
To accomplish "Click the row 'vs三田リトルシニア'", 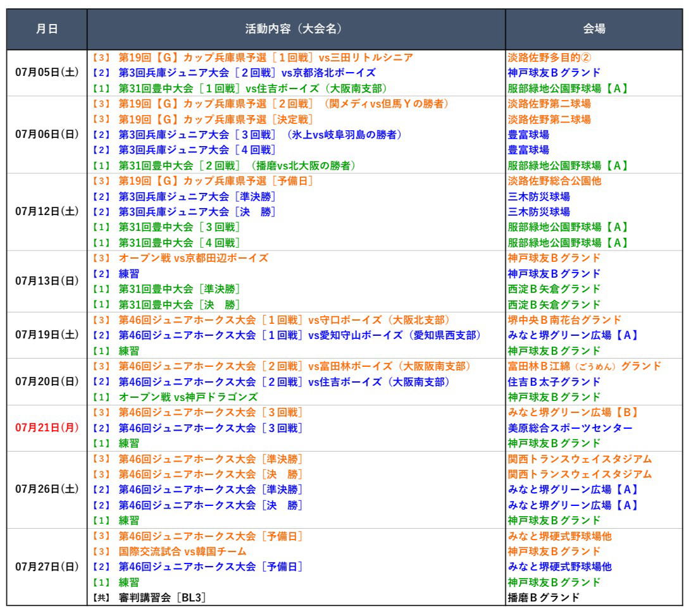I will [252, 58].
